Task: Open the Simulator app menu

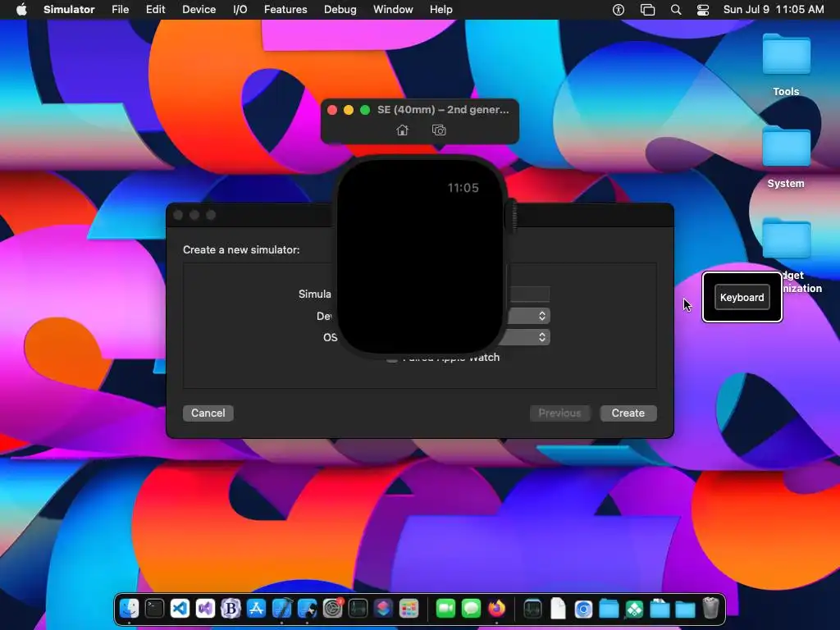Action: [x=69, y=10]
